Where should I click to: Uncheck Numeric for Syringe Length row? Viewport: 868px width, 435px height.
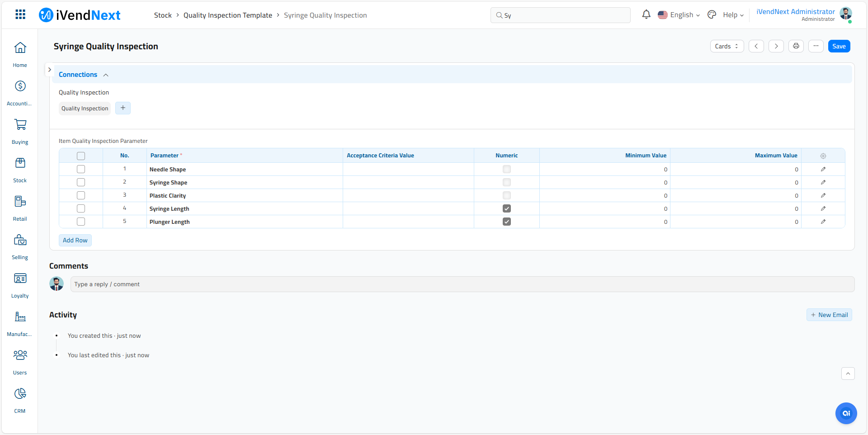(x=506, y=208)
